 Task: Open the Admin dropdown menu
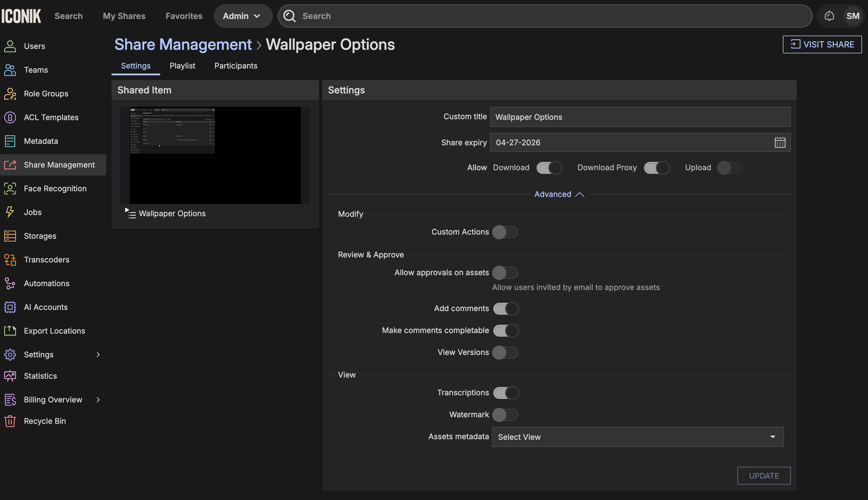(242, 16)
